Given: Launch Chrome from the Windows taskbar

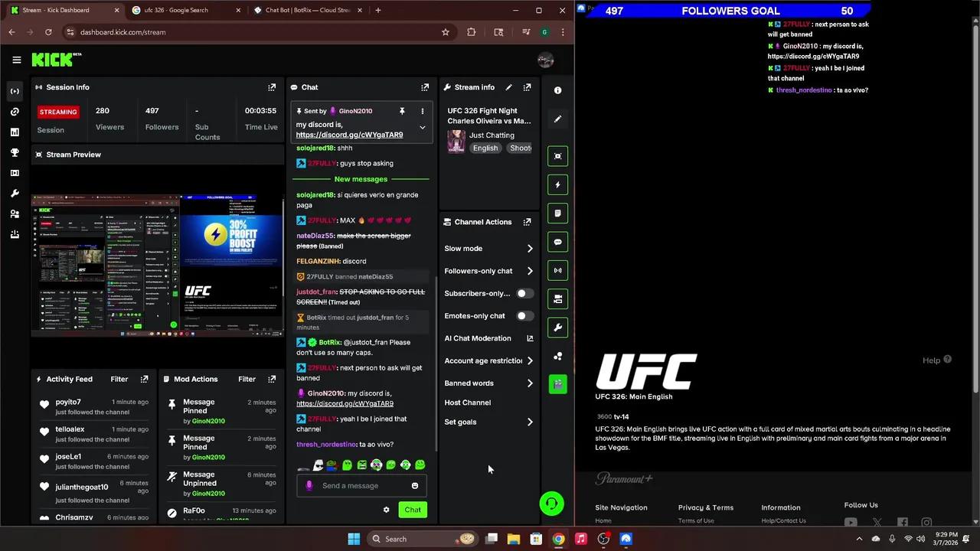Looking at the screenshot, I should coord(557,539).
